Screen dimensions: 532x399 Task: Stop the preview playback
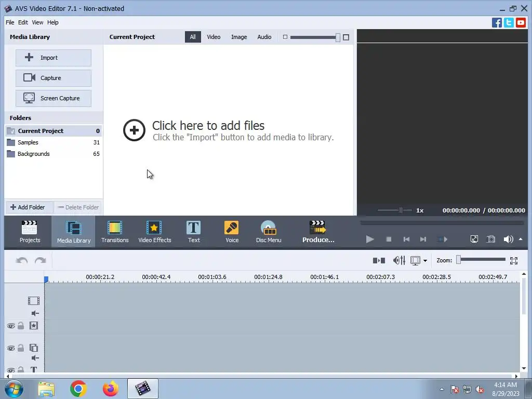click(x=389, y=239)
